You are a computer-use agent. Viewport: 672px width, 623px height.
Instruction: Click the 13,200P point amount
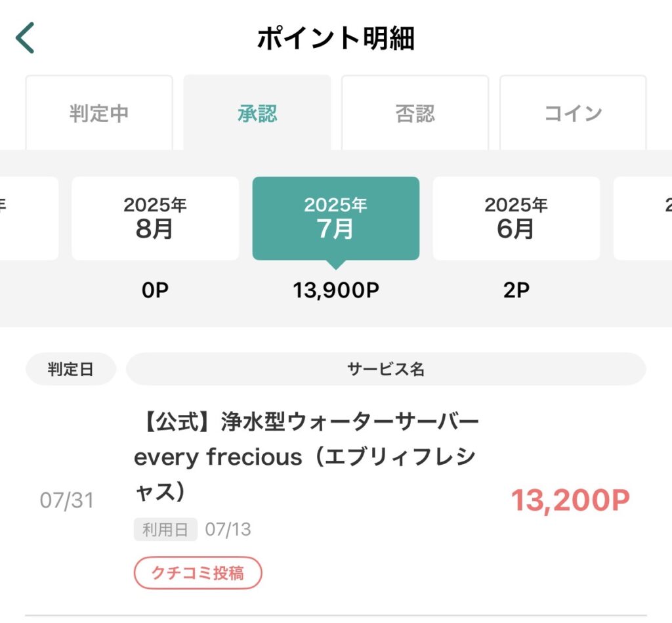[x=570, y=501]
